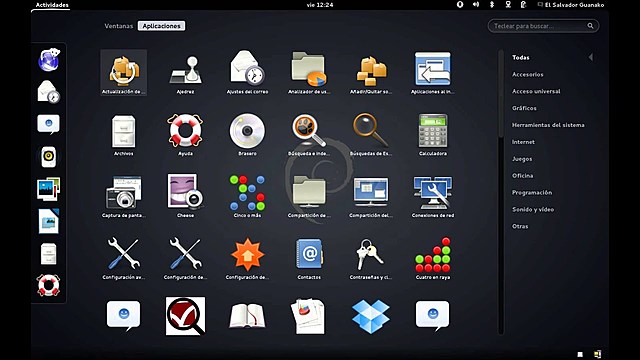Filter by the Accesorios category
The image size is (640, 360).
pyautogui.click(x=528, y=74)
